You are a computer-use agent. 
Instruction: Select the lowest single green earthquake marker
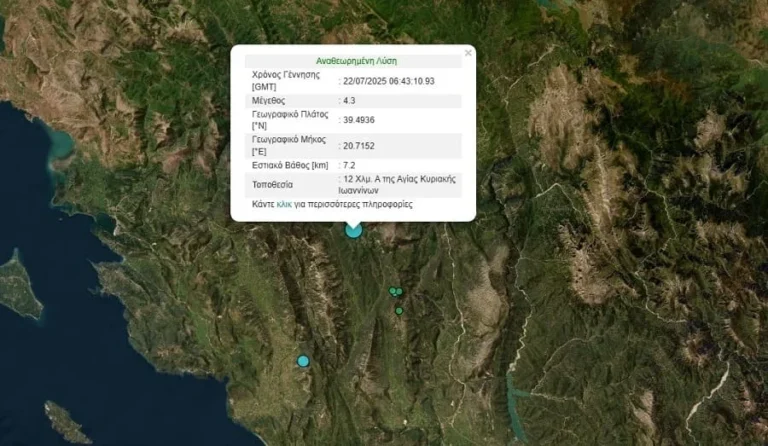coord(399,311)
